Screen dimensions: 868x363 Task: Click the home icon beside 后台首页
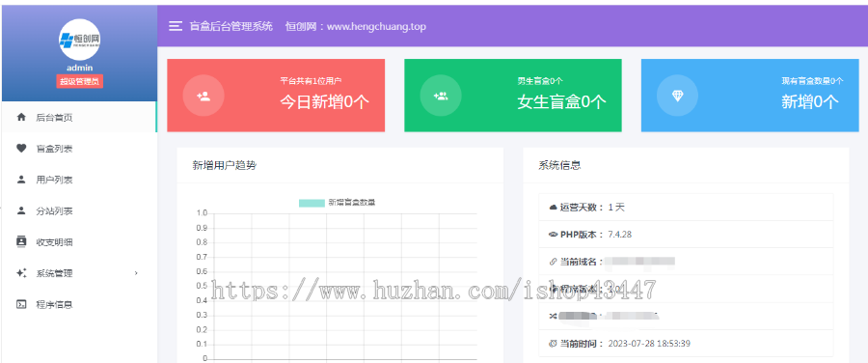tap(21, 117)
